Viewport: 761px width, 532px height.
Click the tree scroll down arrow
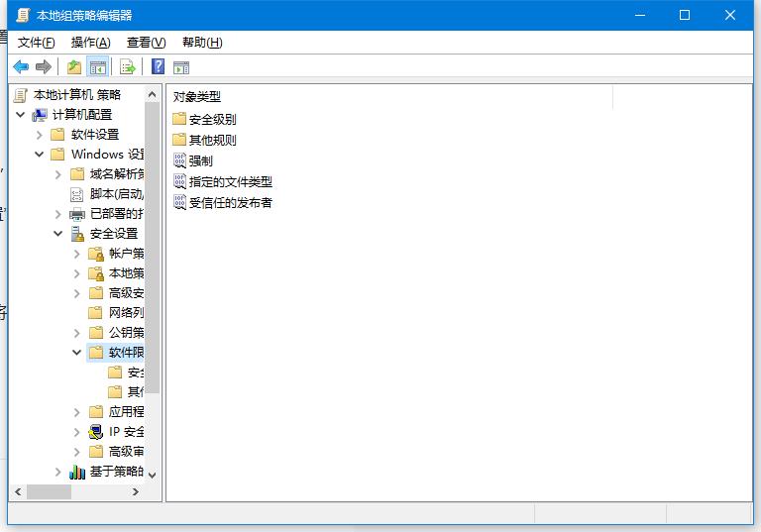tap(152, 476)
